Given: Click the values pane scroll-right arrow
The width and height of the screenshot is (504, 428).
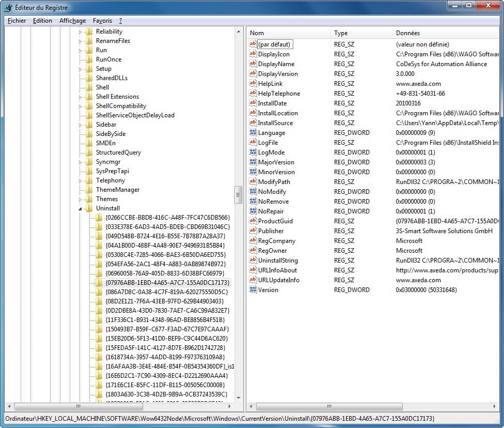Looking at the screenshot, I should pos(494,406).
